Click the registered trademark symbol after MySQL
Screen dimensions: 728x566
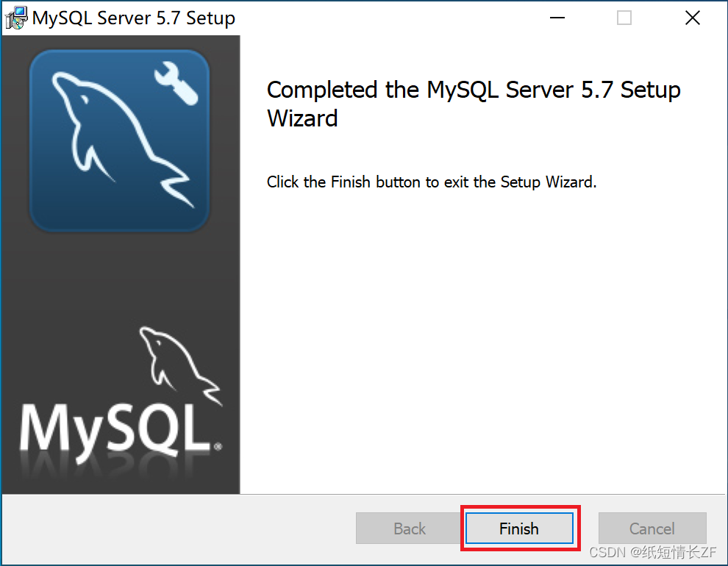click(218, 446)
